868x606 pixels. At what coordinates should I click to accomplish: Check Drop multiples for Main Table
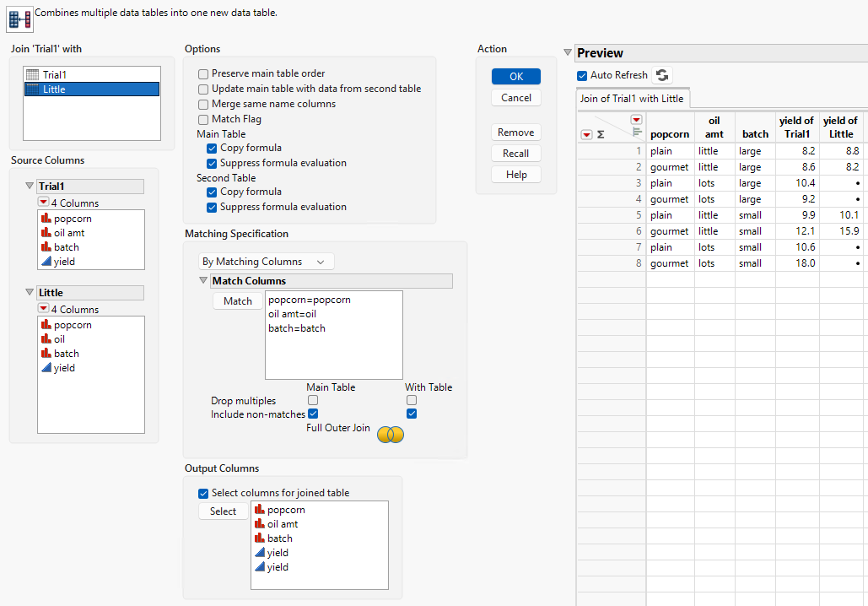[313, 400]
